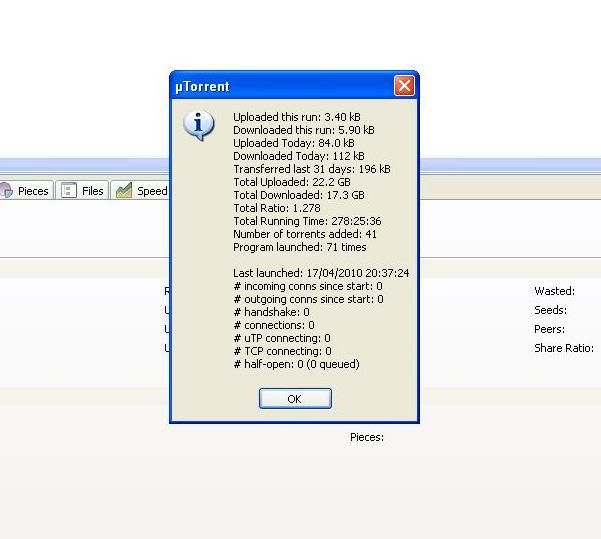The image size is (601, 539).
Task: Select 'Last launched: 17/04/2010 20:37:24' line
Action: (x=321, y=273)
